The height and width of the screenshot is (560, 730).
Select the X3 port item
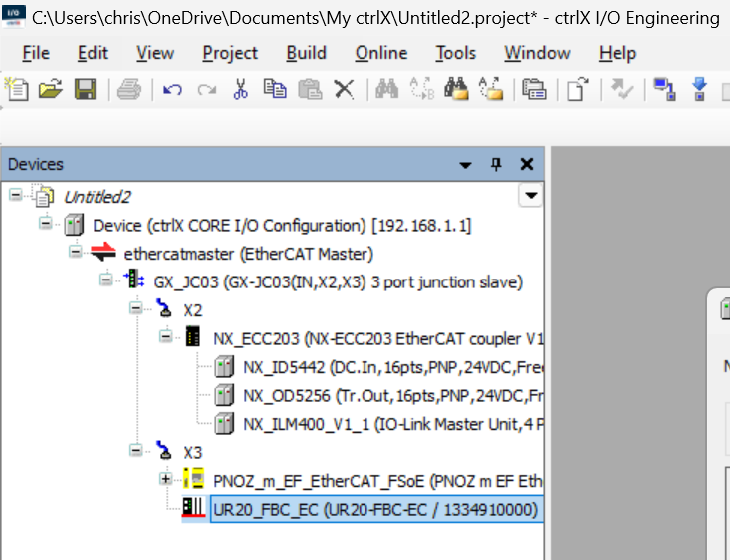[193, 452]
